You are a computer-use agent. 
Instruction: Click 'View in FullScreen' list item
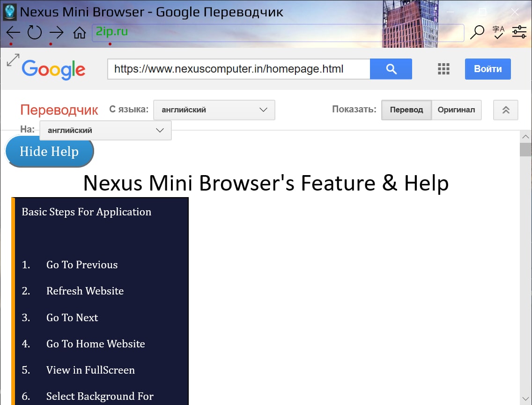pos(90,370)
